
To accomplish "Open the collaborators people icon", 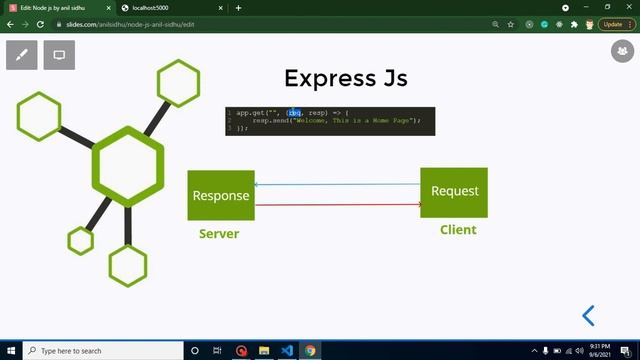I will click(x=622, y=51).
